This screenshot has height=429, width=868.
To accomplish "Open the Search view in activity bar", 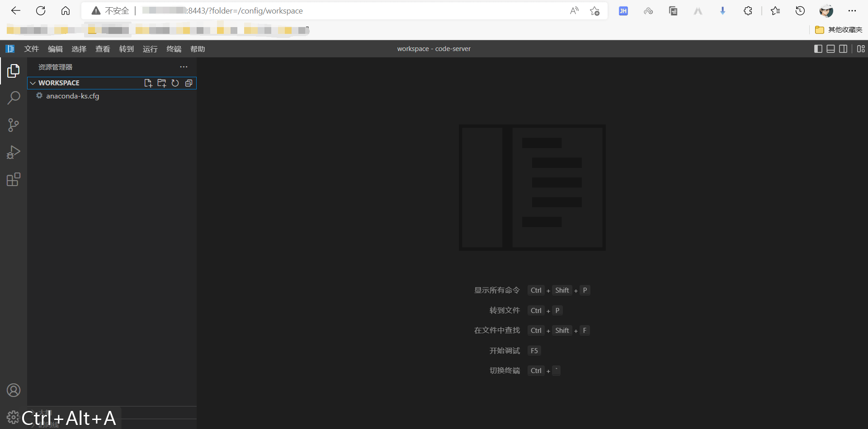I will 14,98.
